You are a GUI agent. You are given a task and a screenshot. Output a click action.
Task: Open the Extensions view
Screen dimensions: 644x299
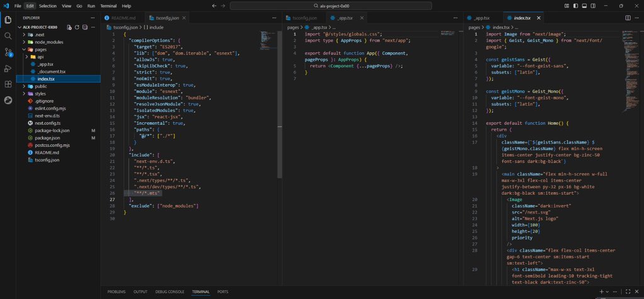click(x=8, y=84)
